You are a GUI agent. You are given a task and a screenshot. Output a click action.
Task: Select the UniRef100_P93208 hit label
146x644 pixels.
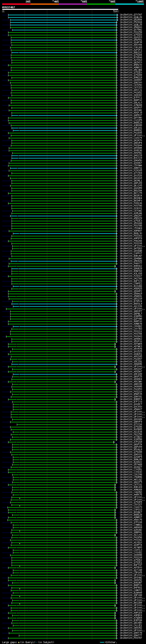[131, 243]
